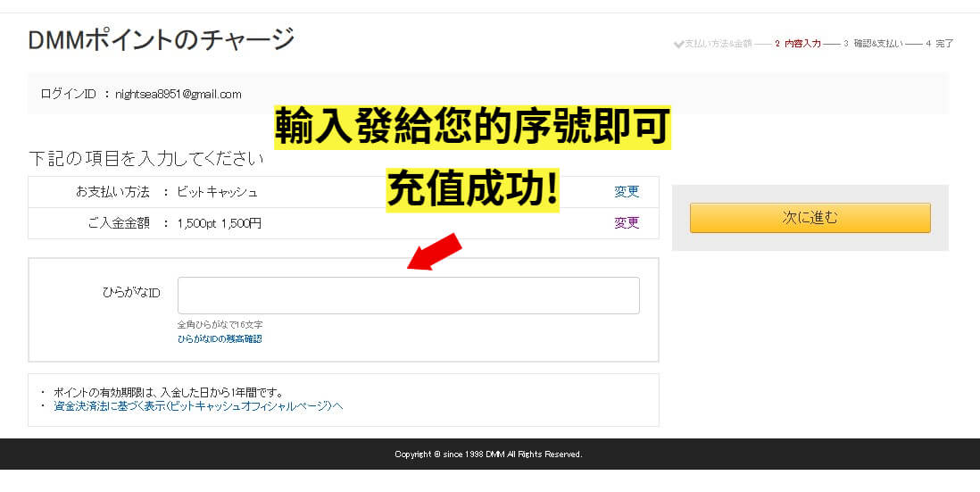Click step 2 内容入力 in progress bar
Viewport: 980px width, 492px height.
(798, 44)
